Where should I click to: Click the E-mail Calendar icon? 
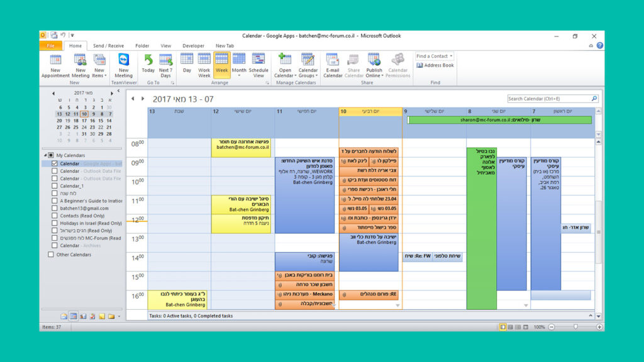click(x=333, y=65)
